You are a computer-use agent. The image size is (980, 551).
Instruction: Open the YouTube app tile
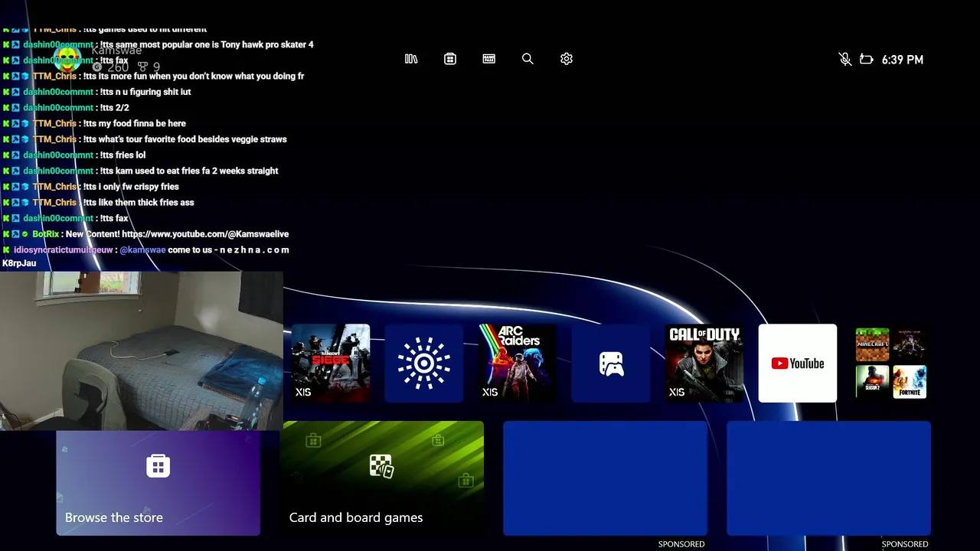[x=798, y=363]
